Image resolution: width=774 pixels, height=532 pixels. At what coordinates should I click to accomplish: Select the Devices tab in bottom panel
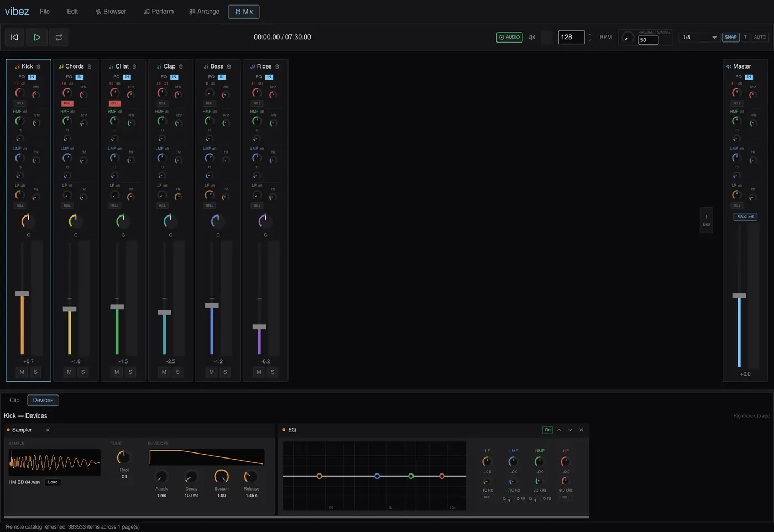point(43,400)
